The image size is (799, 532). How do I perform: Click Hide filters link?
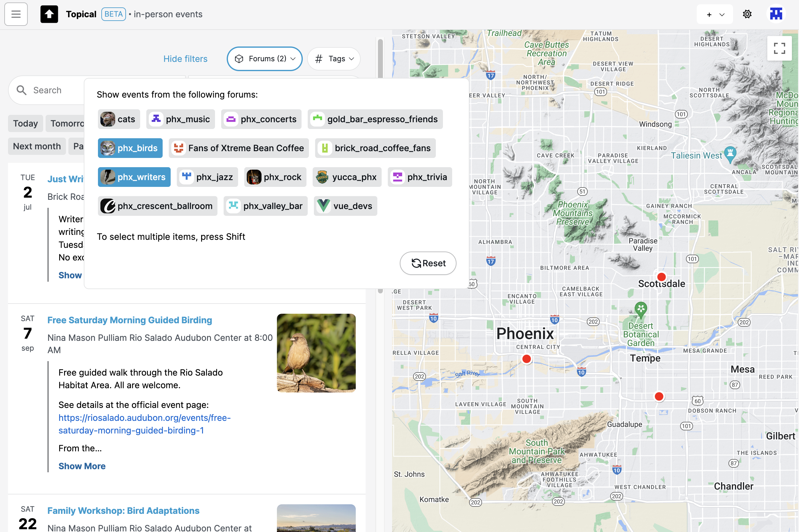185,59
